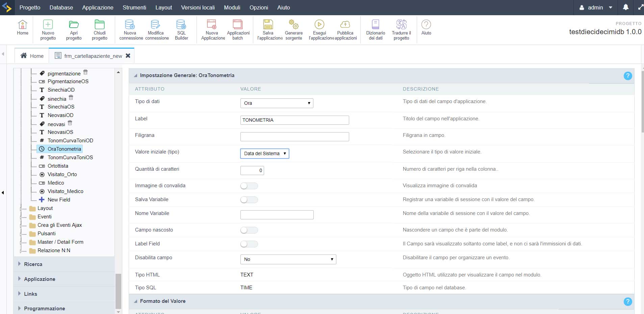Toggle the Label Field switch
Image resolution: width=644 pixels, height=314 pixels.
coord(249,244)
